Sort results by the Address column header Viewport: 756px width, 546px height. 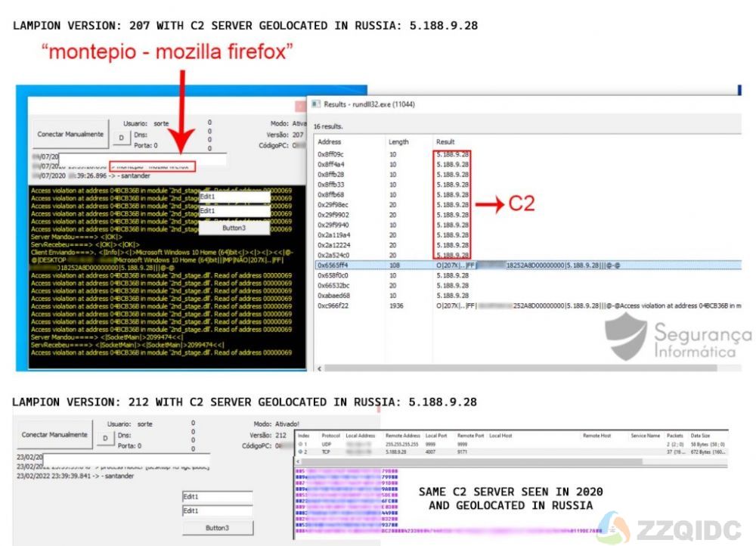tap(330, 142)
